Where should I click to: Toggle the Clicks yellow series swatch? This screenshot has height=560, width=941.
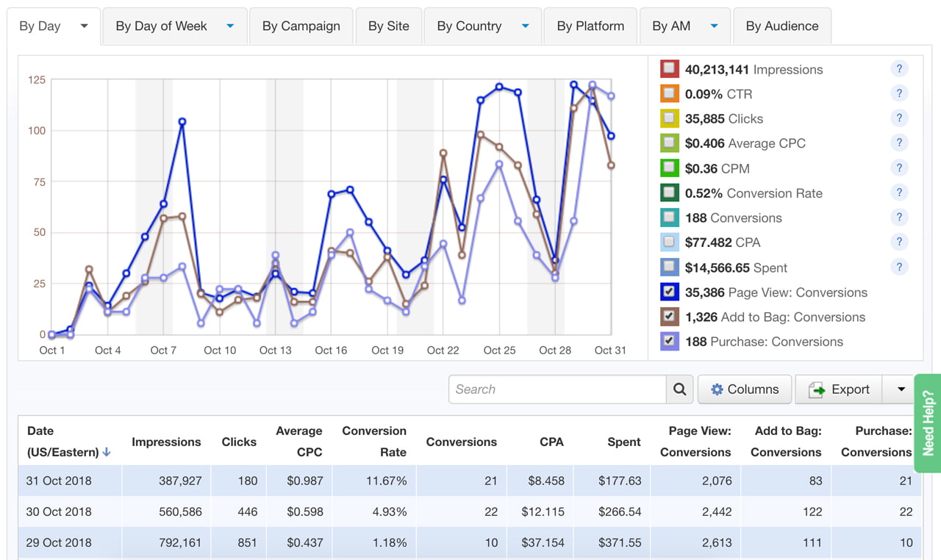[x=669, y=118]
